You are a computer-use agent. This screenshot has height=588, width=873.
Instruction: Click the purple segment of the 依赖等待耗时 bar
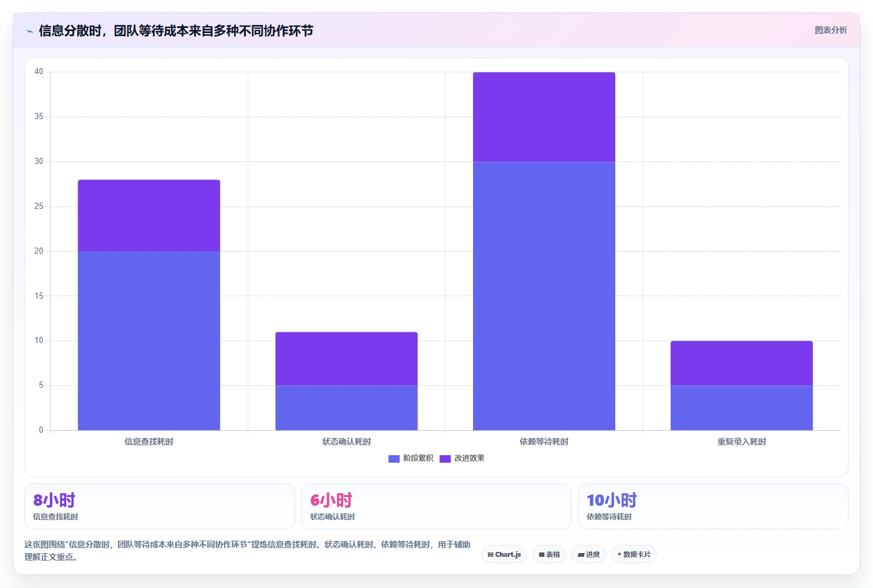(544, 117)
